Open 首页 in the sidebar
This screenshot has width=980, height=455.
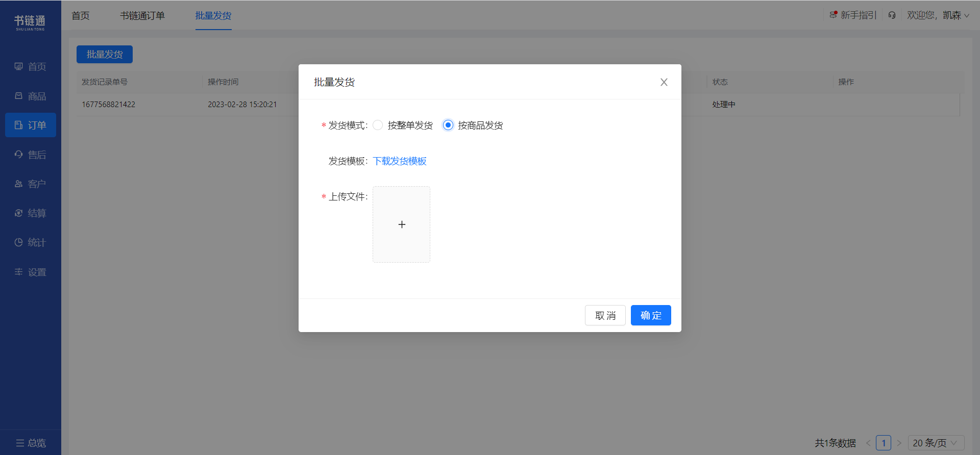pos(31,66)
